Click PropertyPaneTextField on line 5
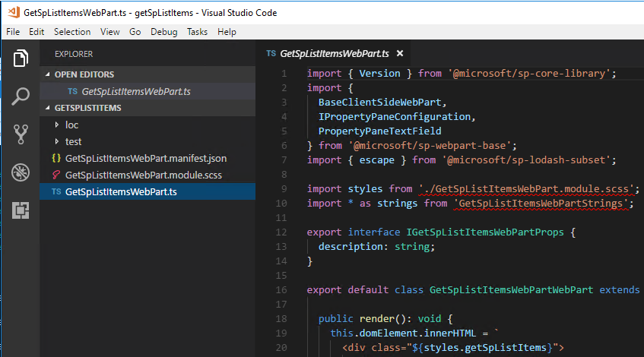The image size is (644, 357). [380, 131]
